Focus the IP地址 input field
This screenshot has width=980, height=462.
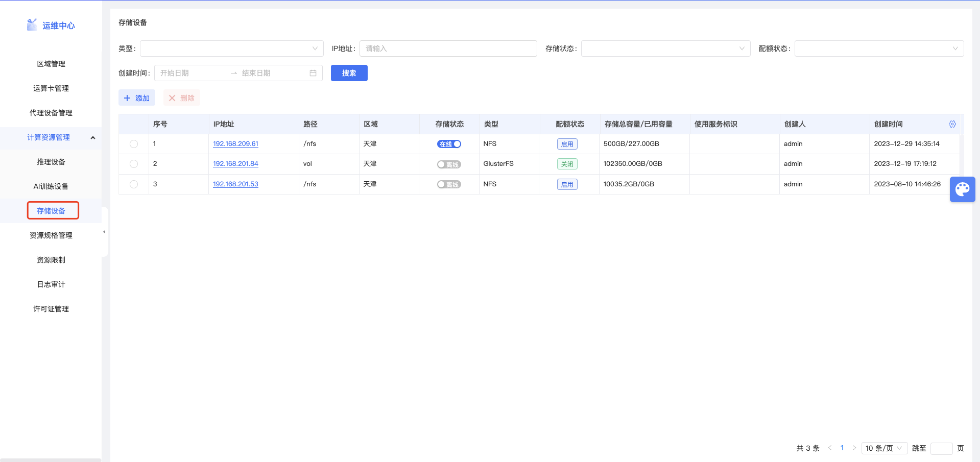(x=448, y=48)
